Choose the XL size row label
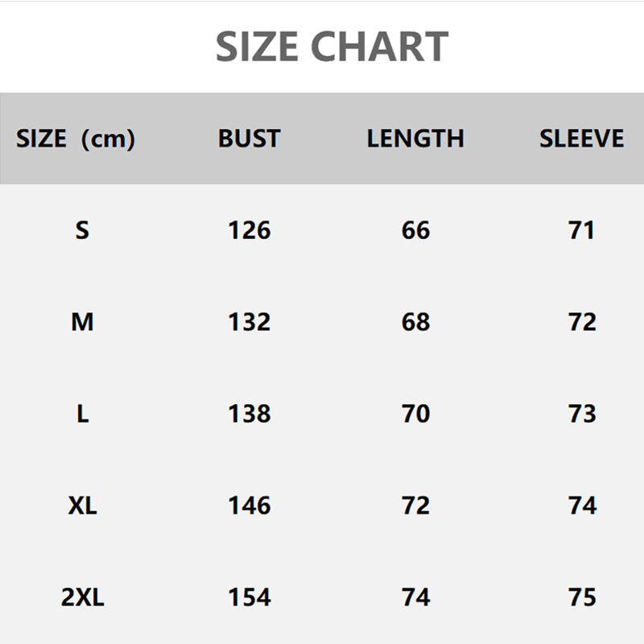Viewport: 644px width, 644px height. click(x=82, y=506)
